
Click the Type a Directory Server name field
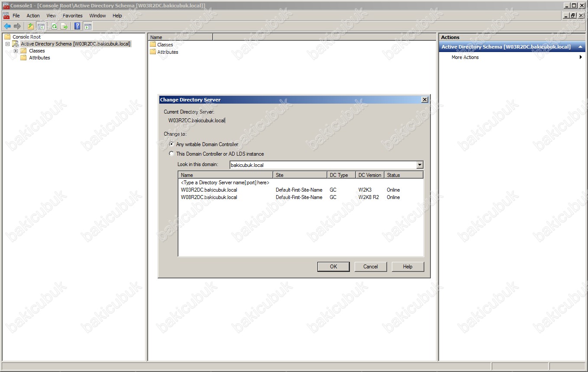click(x=225, y=183)
